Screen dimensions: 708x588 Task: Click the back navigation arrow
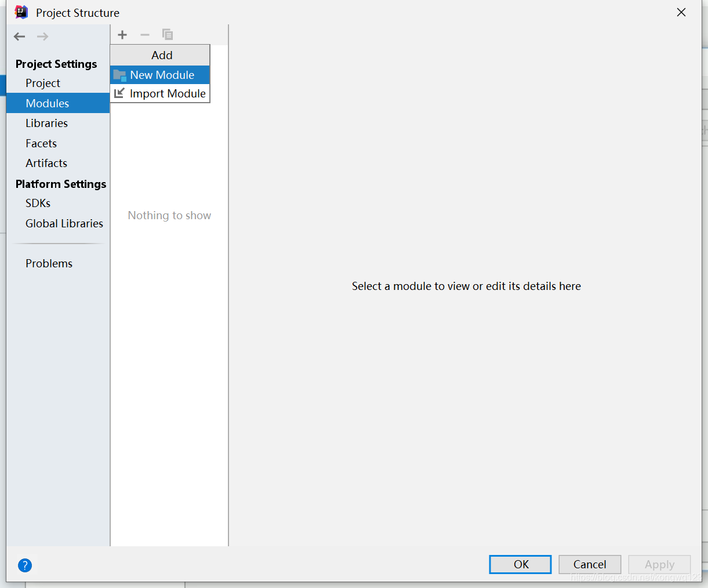coord(20,37)
